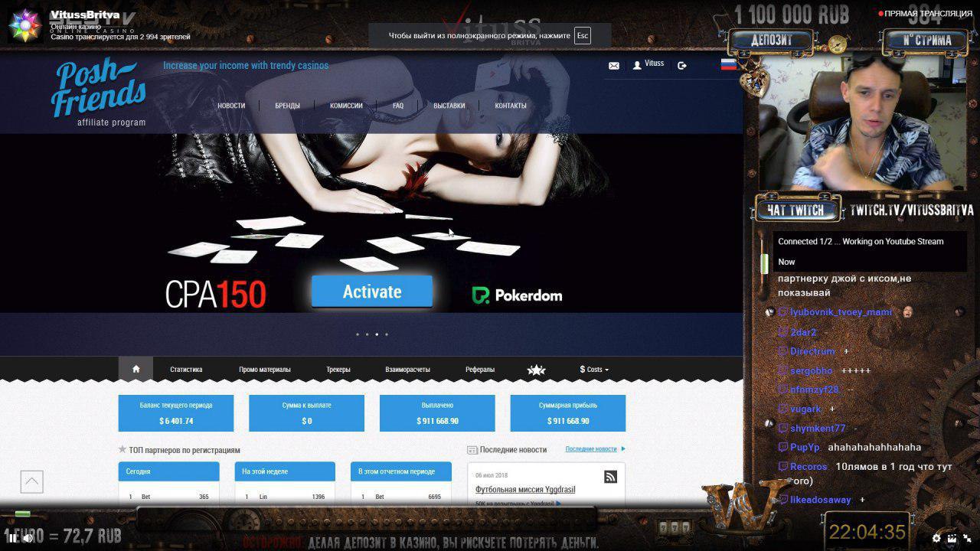980x551 pixels.
Task: Click the VitussBritva channel avatar
Action: [25, 25]
